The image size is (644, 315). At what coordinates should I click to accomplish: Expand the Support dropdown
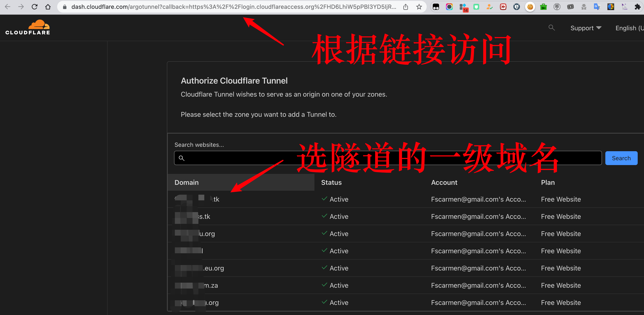tap(586, 28)
